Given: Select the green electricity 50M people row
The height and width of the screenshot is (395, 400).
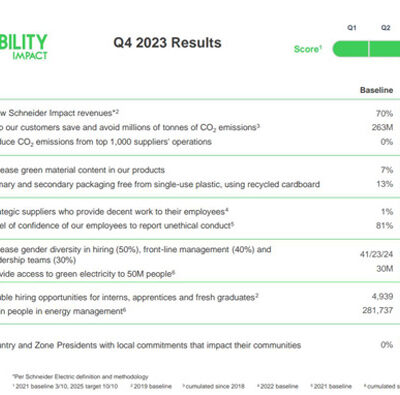Looking at the screenshot, I should tap(200, 274).
